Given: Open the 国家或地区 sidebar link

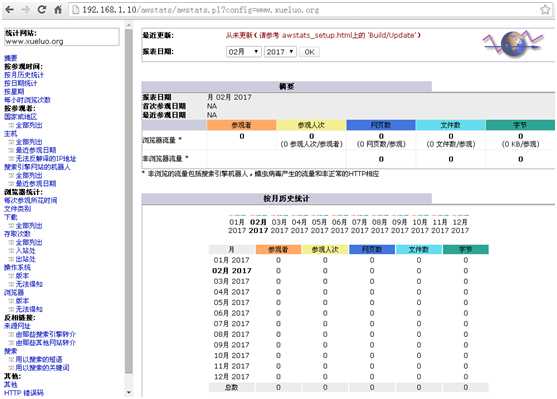Looking at the screenshot, I should coord(21,117).
